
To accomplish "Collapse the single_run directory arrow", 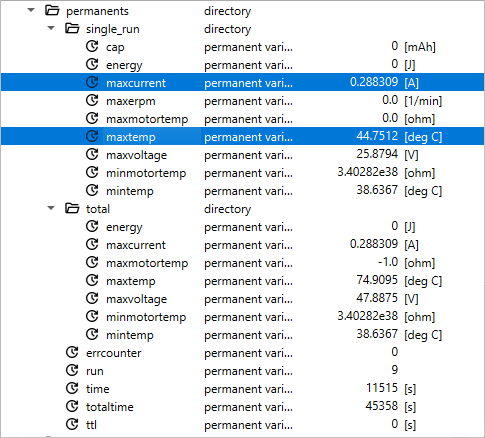I will [x=51, y=28].
